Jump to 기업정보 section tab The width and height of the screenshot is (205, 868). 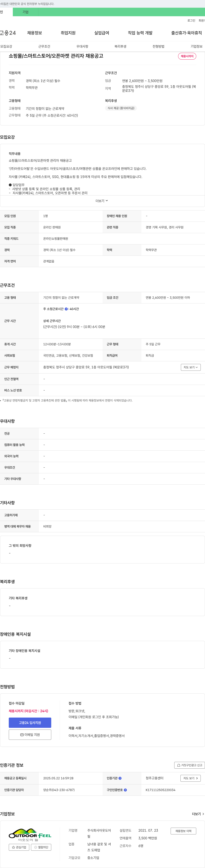(x=197, y=47)
